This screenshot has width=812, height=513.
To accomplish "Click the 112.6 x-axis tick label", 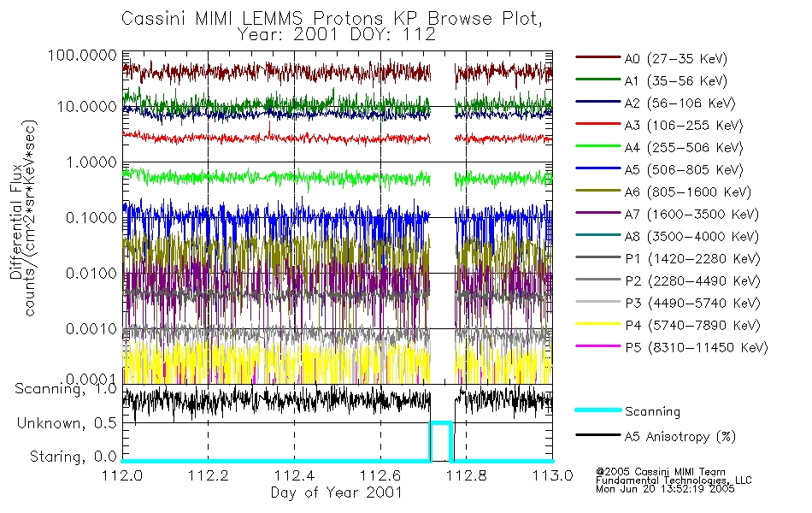I will (380, 475).
